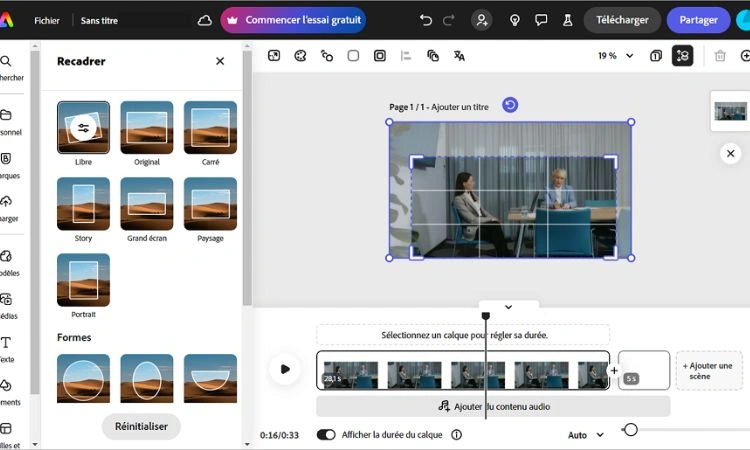Open the color theme palette icon
This screenshot has width=750, height=450.
point(300,56)
